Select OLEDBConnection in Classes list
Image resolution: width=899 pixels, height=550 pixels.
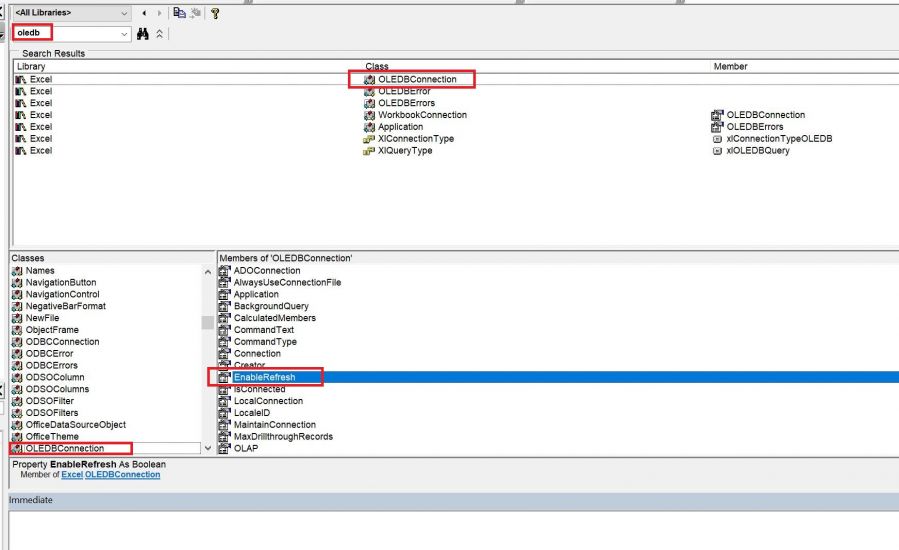point(64,448)
